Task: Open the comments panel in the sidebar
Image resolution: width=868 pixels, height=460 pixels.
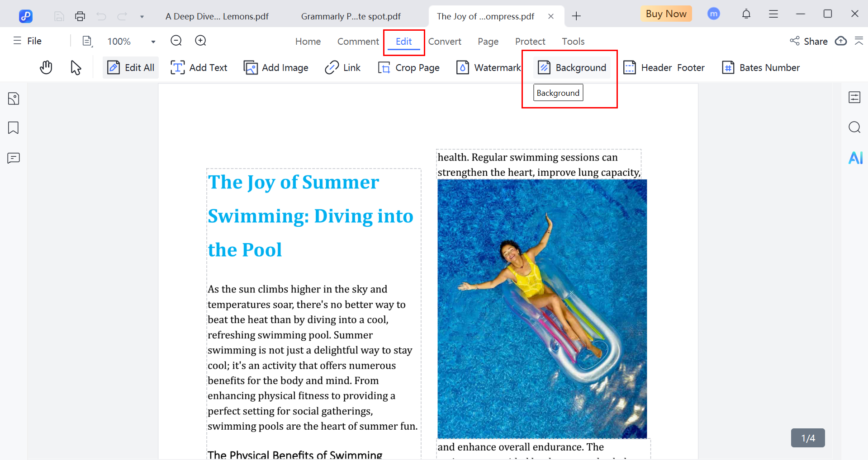Action: pos(14,158)
